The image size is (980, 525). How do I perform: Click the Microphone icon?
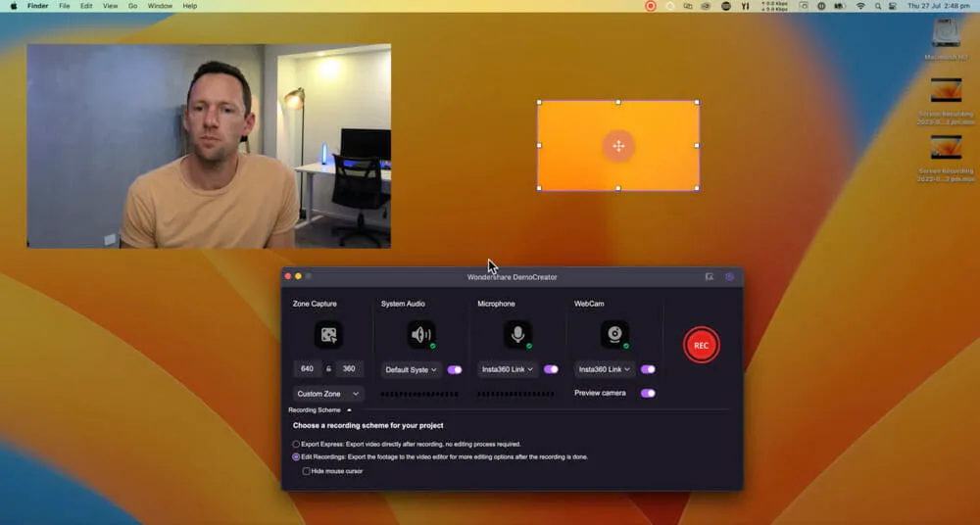click(517, 335)
